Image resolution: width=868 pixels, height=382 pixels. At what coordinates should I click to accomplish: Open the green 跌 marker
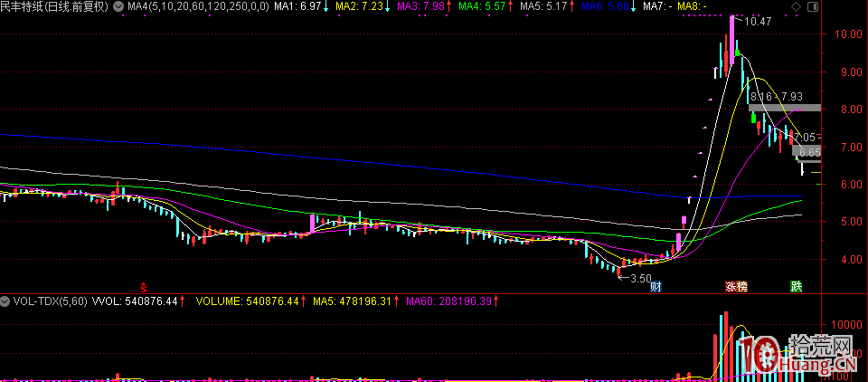(796, 287)
